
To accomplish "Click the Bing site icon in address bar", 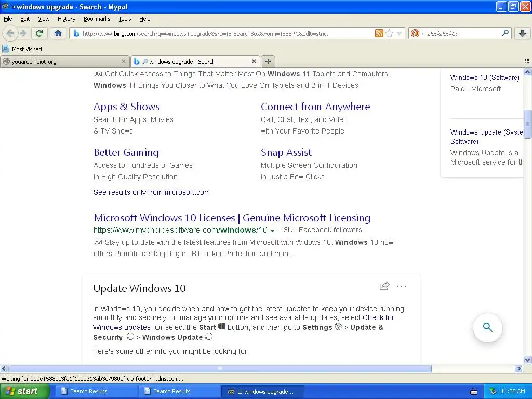I will tap(76, 34).
